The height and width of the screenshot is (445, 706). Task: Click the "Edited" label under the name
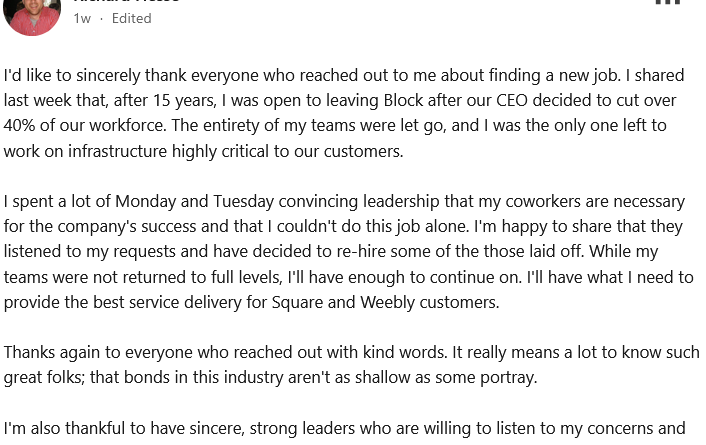coord(131,18)
